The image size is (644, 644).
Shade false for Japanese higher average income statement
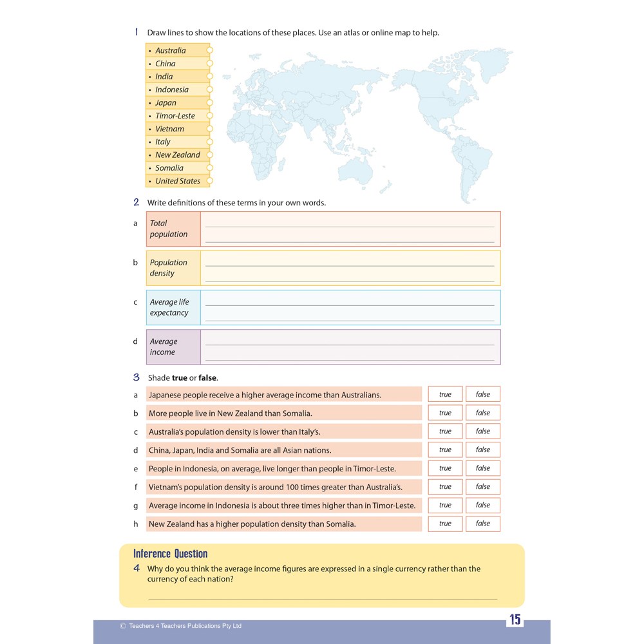tap(483, 394)
